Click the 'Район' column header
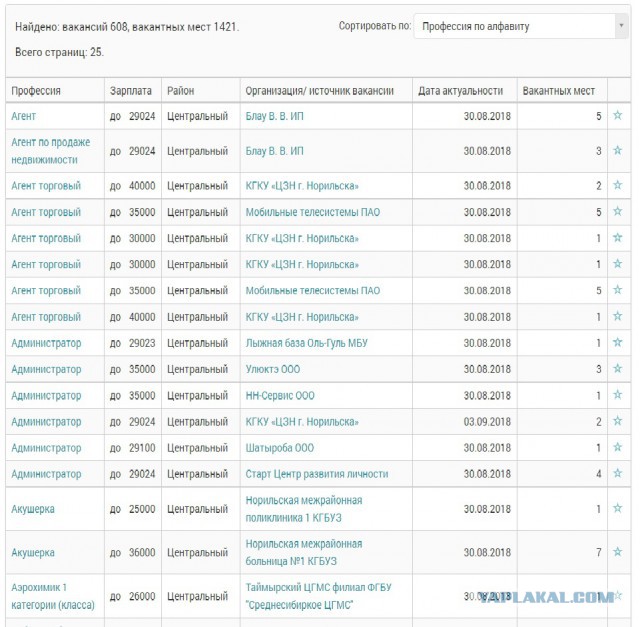This screenshot has width=640, height=627. (180, 91)
